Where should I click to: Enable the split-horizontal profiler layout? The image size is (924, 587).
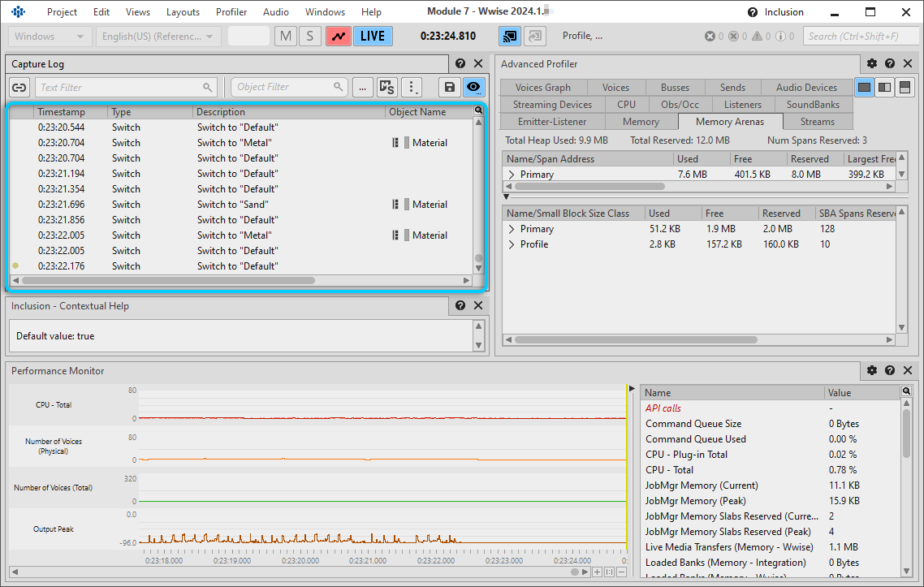pyautogui.click(x=905, y=88)
